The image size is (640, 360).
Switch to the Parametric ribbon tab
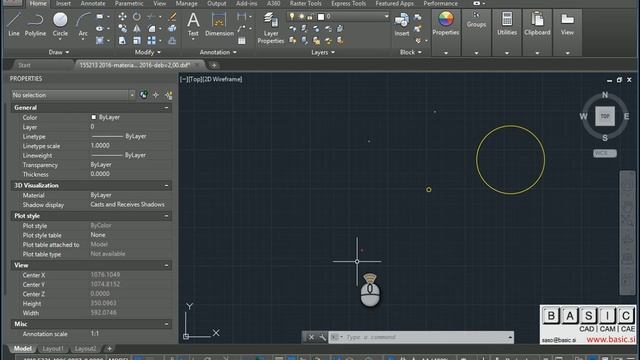[x=129, y=3]
